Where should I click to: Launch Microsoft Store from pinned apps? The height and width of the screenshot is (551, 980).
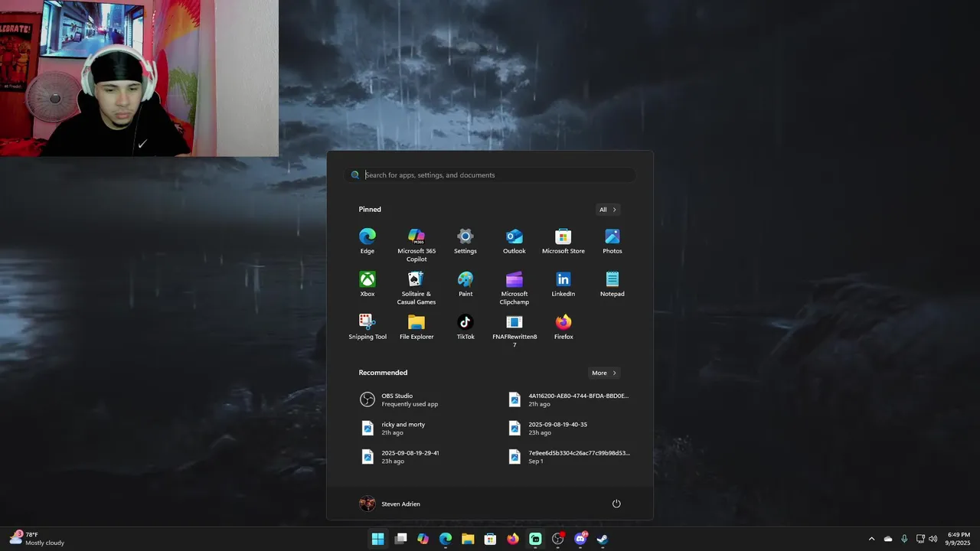(x=563, y=241)
